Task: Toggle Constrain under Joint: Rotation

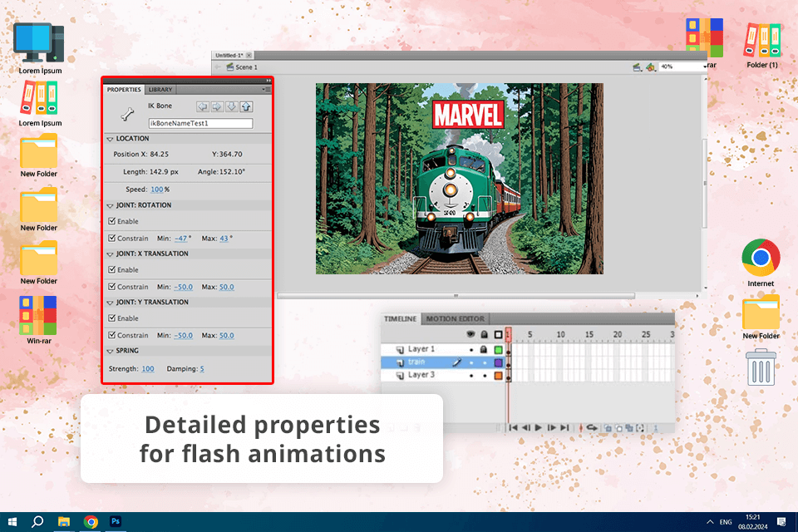Action: pos(112,238)
